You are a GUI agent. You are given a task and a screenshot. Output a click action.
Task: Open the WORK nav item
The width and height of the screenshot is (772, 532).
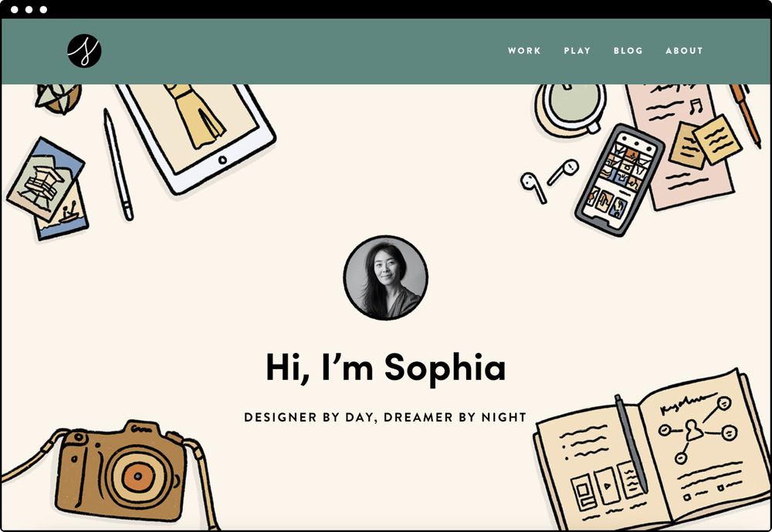524,51
